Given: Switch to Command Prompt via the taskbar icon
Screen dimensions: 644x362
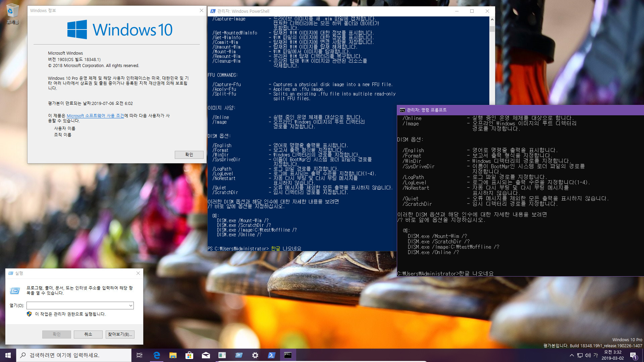Looking at the screenshot, I should pos(288,355).
